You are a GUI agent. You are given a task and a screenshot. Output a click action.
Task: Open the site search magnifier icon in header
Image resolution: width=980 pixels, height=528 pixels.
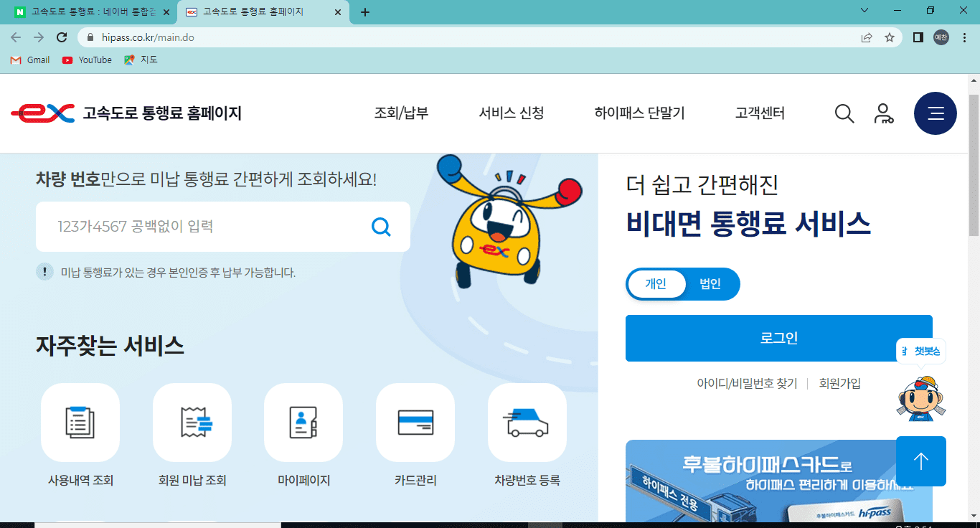click(844, 113)
